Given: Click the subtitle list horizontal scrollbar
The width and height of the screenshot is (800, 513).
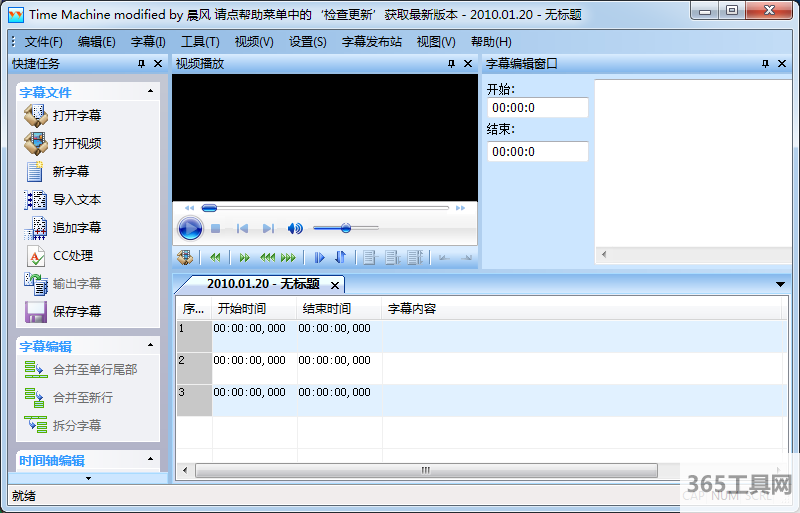Looking at the screenshot, I should coord(426,470).
